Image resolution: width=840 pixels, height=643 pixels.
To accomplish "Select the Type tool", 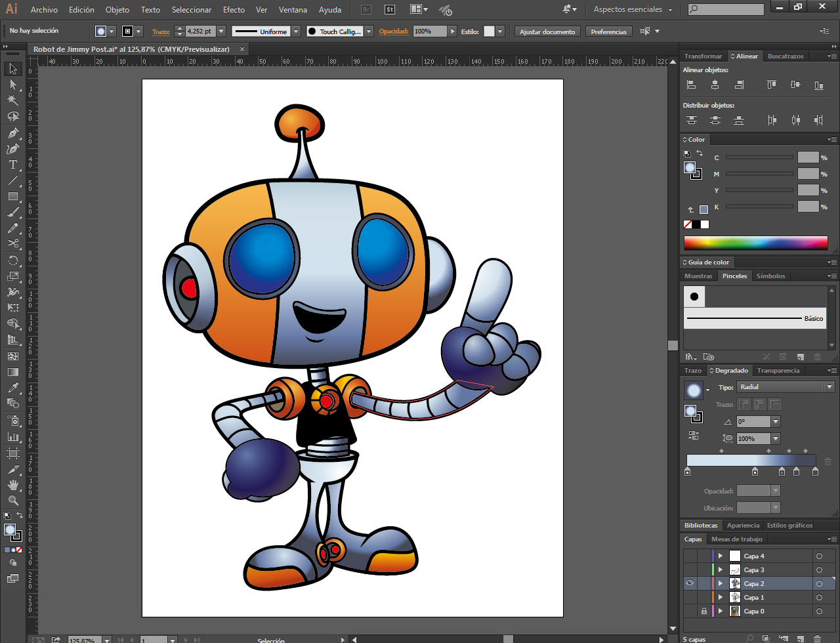I will click(12, 165).
